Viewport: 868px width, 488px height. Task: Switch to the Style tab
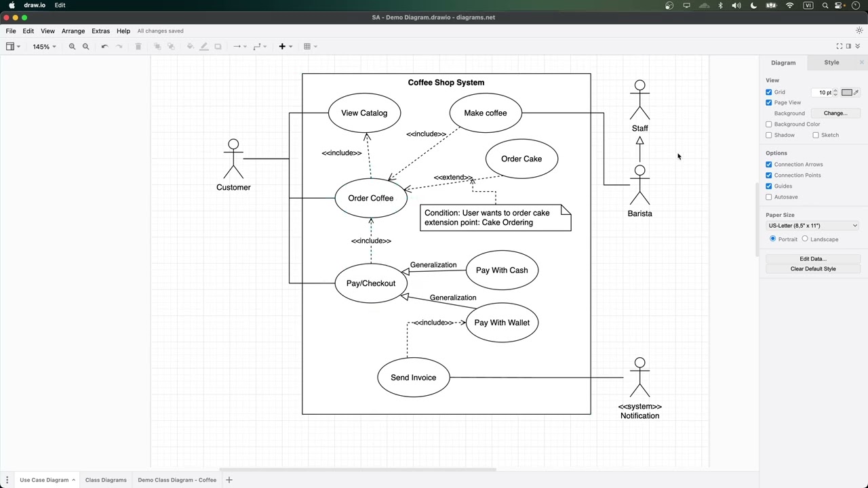point(831,62)
